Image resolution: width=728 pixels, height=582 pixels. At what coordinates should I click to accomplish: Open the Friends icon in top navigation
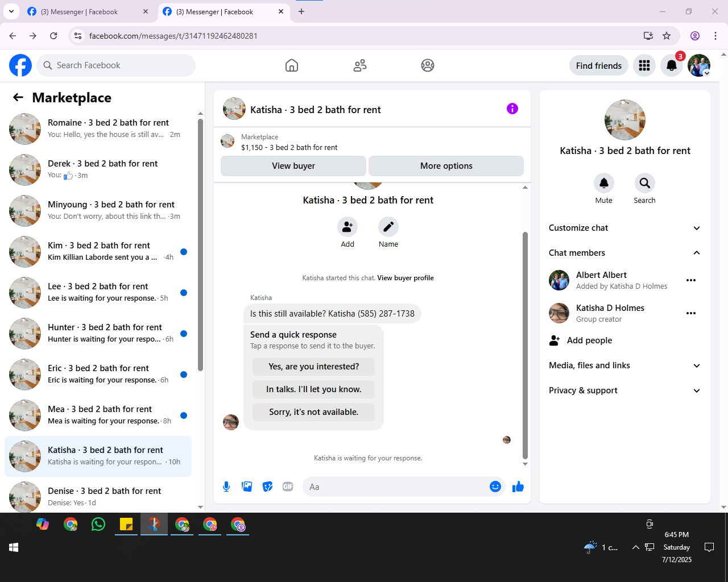[x=360, y=65]
